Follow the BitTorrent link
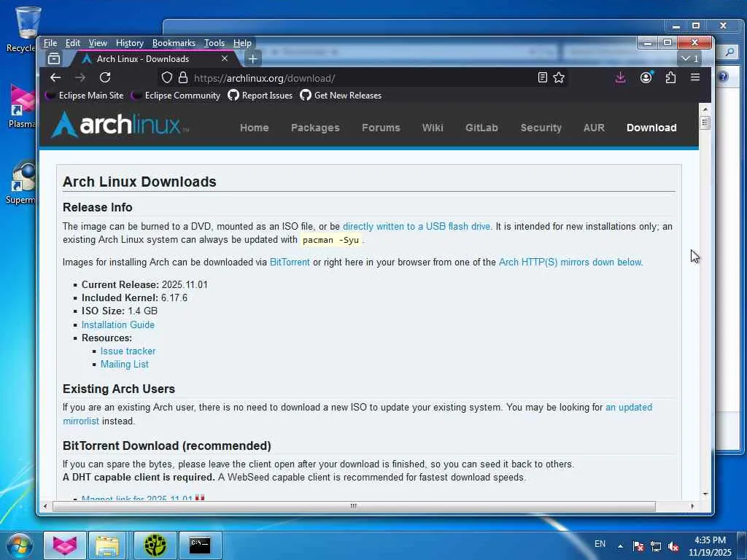Viewport: 747px width, 560px height. click(290, 262)
